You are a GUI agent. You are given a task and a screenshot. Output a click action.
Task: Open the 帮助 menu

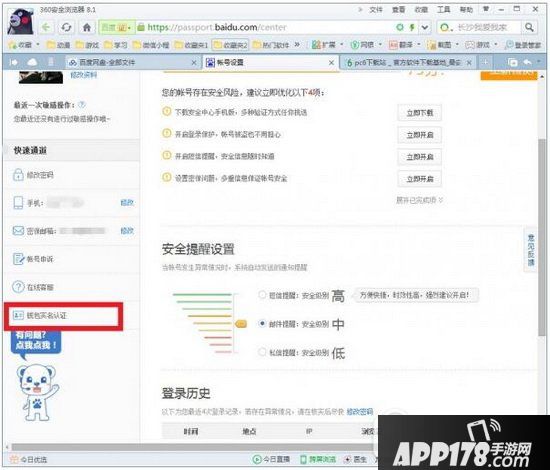point(466,9)
